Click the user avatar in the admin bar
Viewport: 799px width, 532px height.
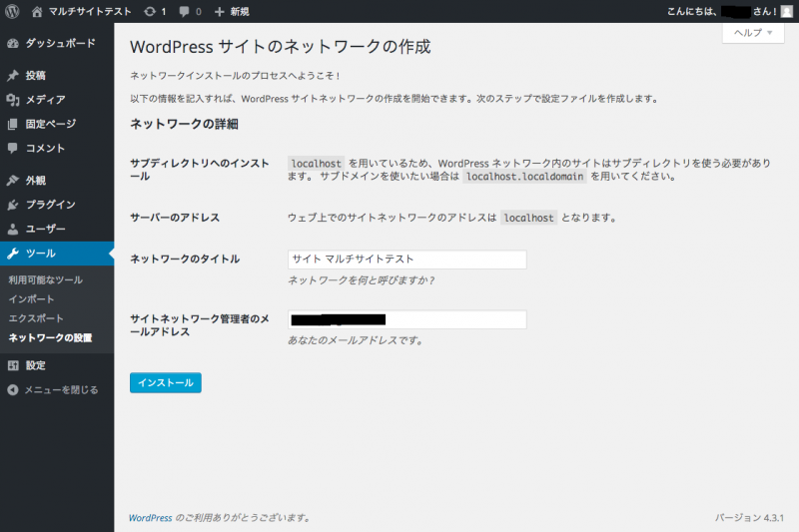tap(787, 11)
